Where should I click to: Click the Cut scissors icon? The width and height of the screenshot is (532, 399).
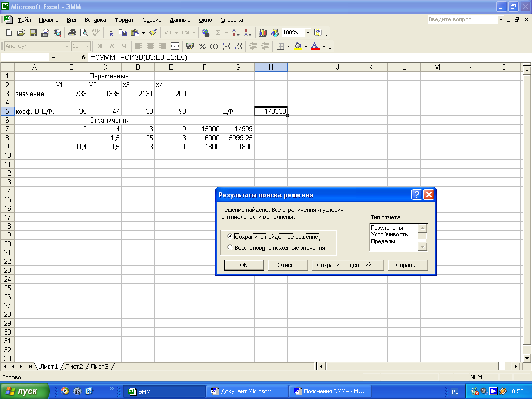pyautogui.click(x=111, y=33)
